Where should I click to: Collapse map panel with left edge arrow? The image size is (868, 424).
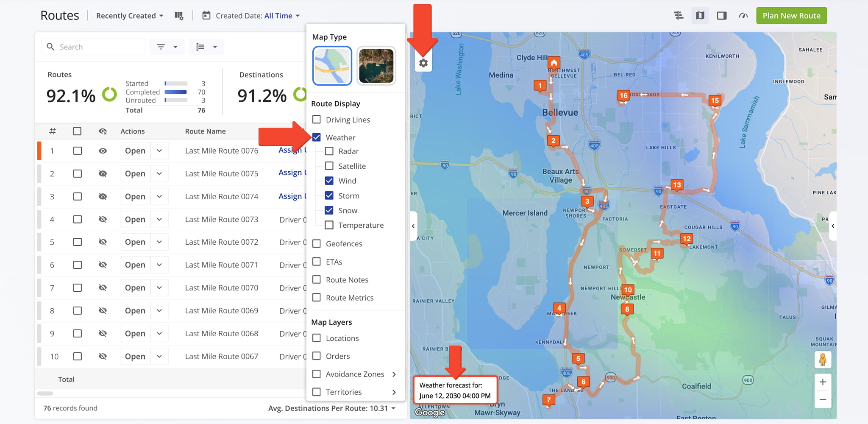[x=413, y=226]
